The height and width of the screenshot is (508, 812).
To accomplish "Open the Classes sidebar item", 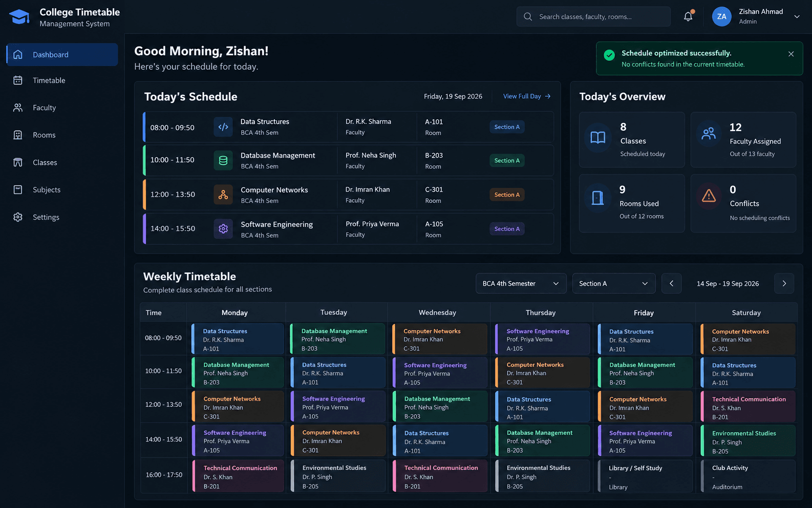I will click(62, 162).
